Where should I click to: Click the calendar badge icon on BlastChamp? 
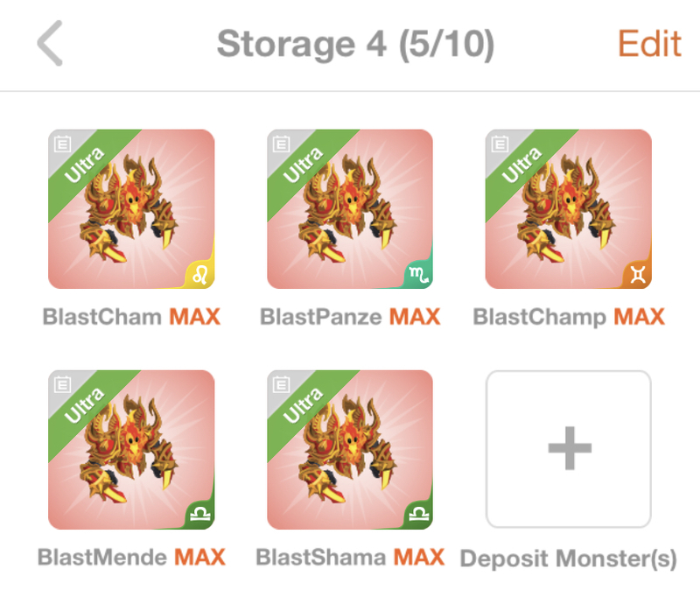tap(500, 144)
